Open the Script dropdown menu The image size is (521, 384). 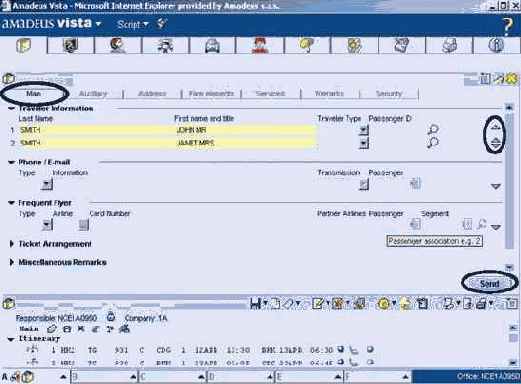[x=145, y=25]
